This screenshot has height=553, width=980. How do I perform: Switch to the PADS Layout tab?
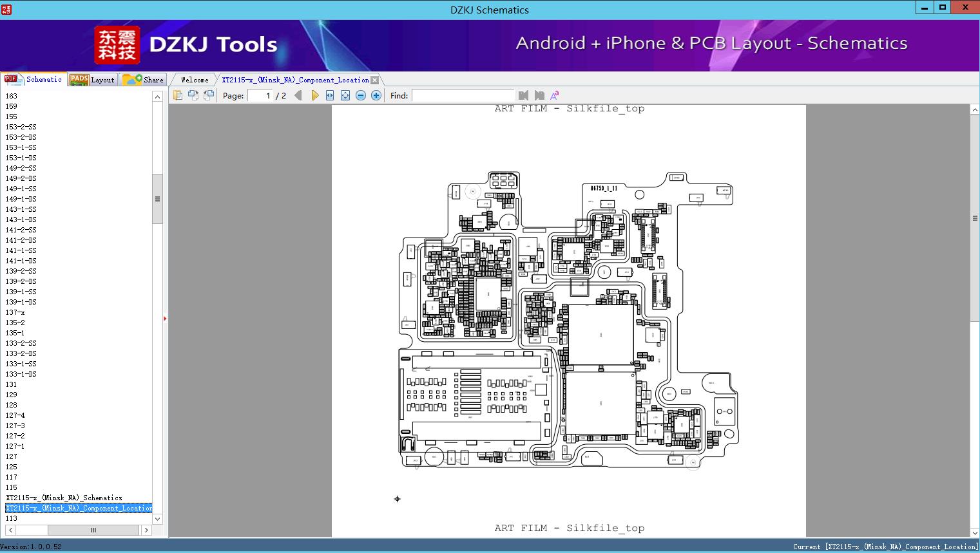coord(92,79)
